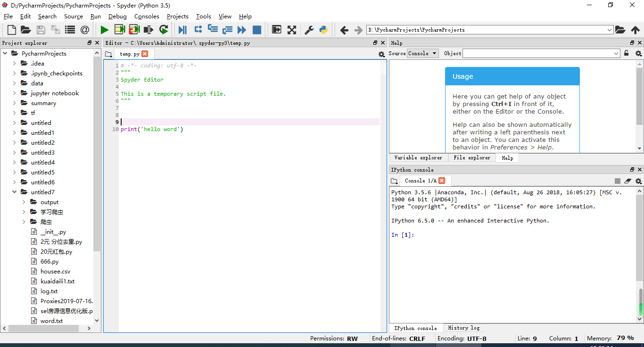Open Preferences with the wrench icon
This screenshot has height=347, width=644.
(309, 30)
